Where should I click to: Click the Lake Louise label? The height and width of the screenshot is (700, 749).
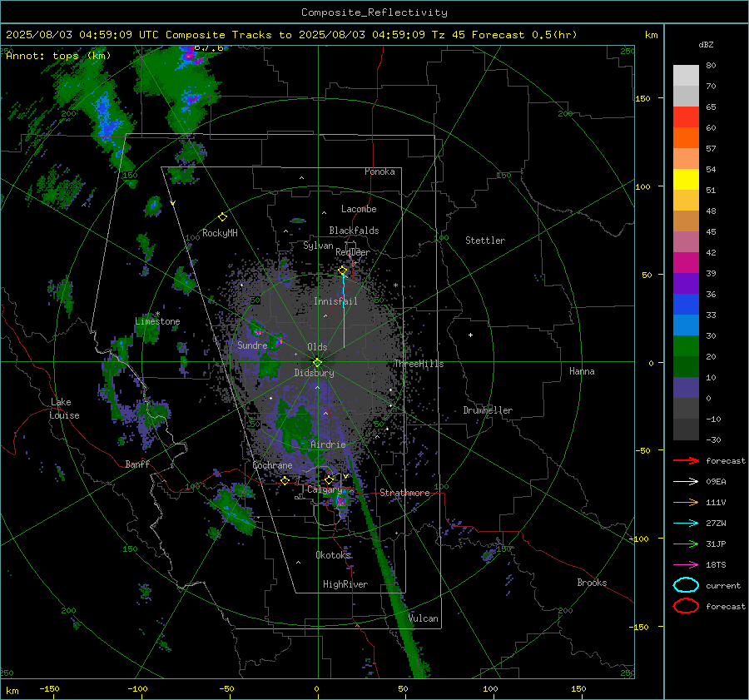point(65,409)
